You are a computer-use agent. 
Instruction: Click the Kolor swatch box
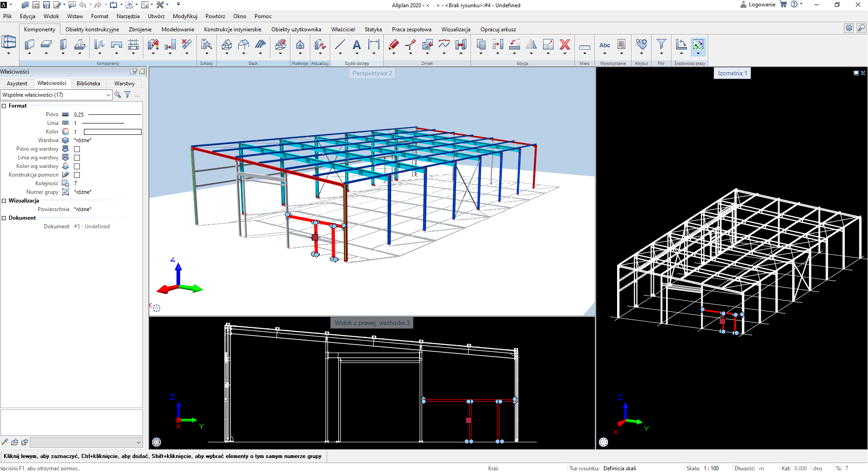point(113,132)
